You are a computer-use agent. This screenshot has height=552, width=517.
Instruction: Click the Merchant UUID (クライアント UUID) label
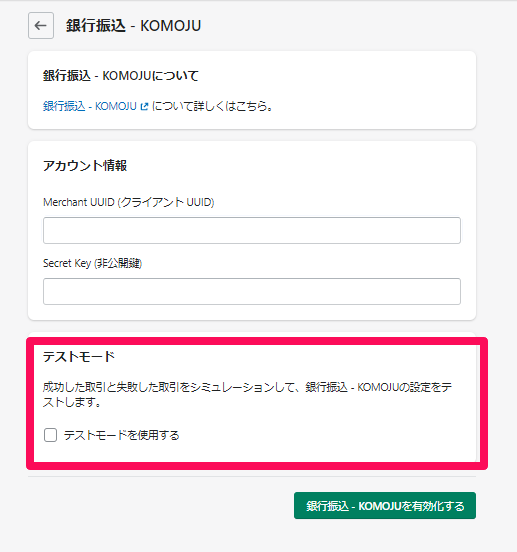coord(128,202)
